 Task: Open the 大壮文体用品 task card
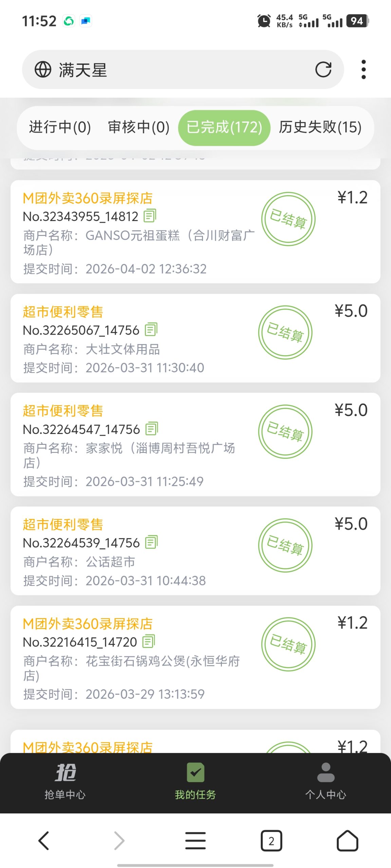point(195,338)
